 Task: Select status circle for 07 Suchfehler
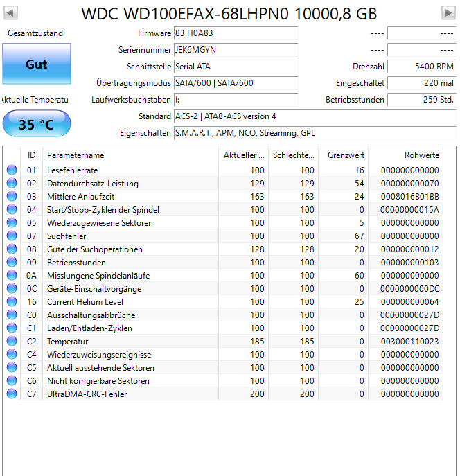(12, 236)
